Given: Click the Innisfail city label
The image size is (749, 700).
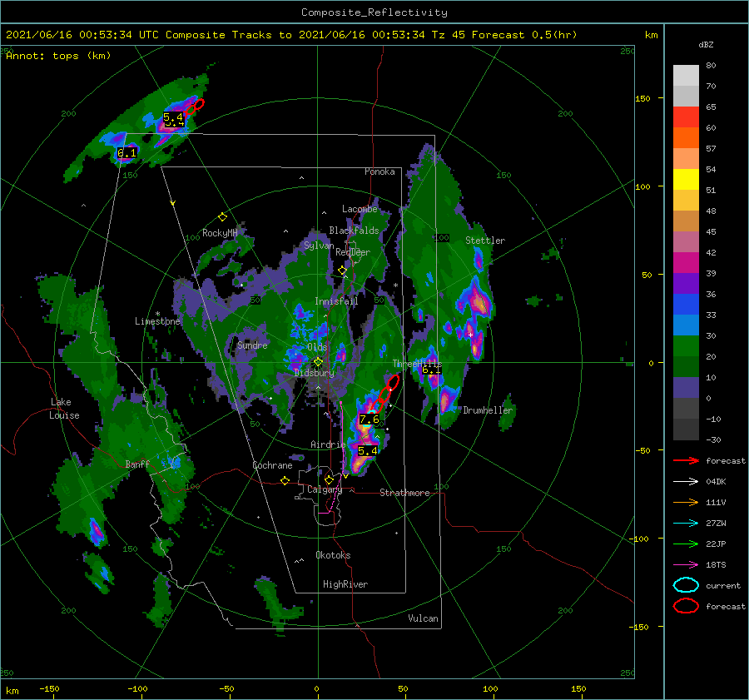Looking at the screenshot, I should click(x=336, y=301).
